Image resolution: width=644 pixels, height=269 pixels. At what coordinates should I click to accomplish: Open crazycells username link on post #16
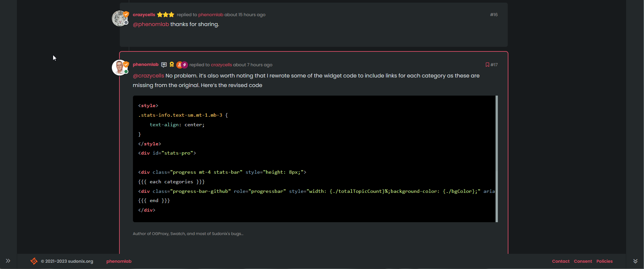[144, 15]
